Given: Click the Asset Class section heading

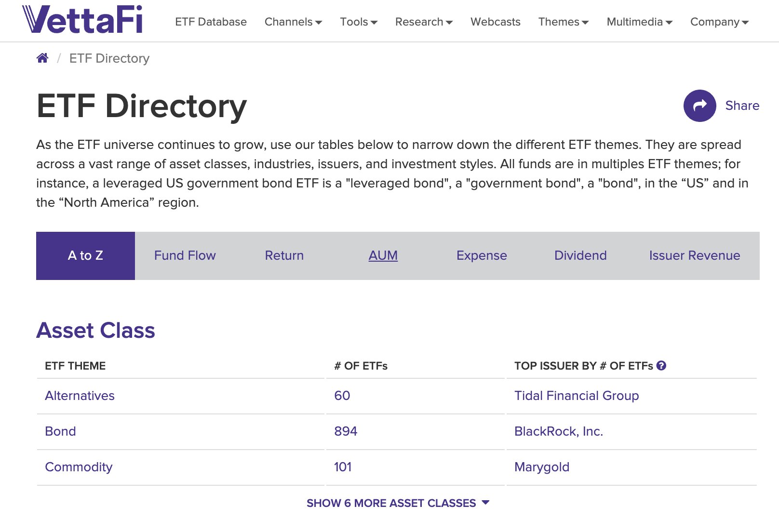Looking at the screenshot, I should tap(95, 331).
